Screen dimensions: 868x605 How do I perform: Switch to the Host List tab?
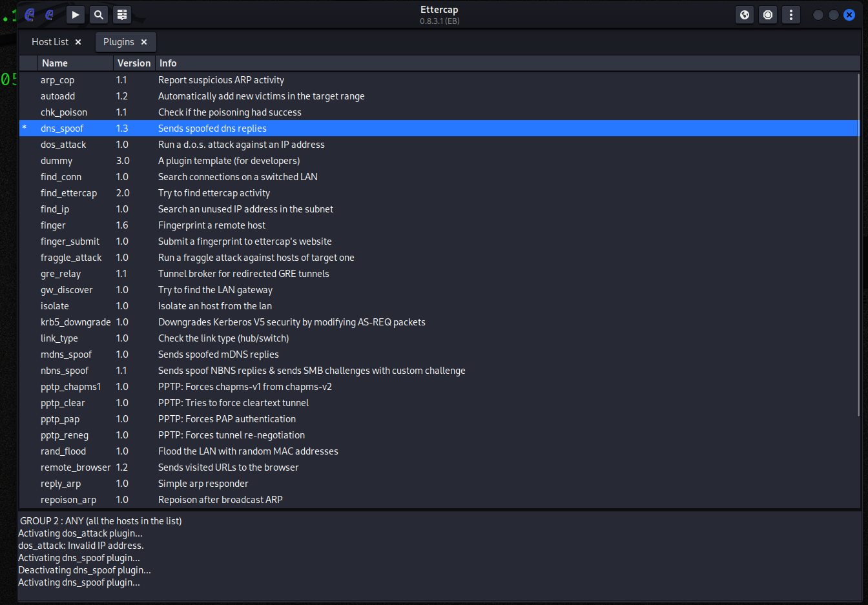click(x=50, y=42)
